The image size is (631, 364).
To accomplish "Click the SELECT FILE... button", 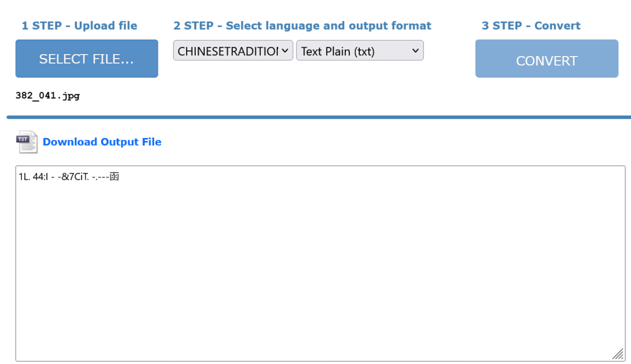I will [x=86, y=59].
